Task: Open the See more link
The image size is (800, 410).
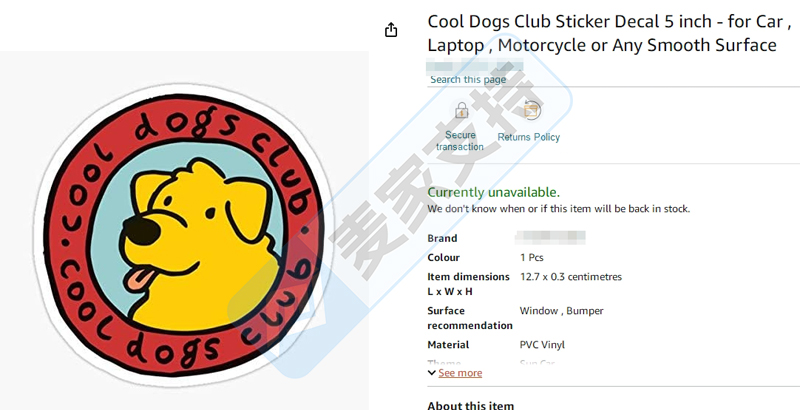Action: coord(460,373)
